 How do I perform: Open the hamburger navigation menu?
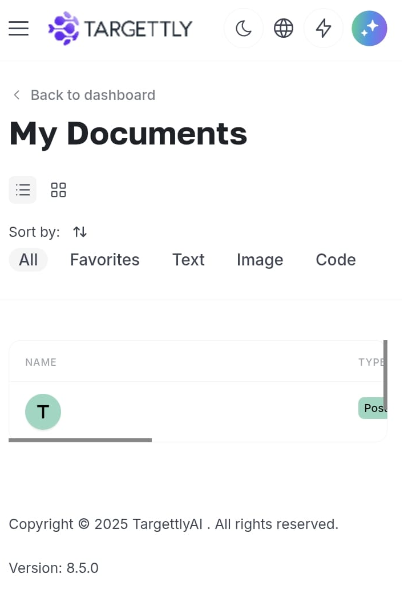[19, 28]
